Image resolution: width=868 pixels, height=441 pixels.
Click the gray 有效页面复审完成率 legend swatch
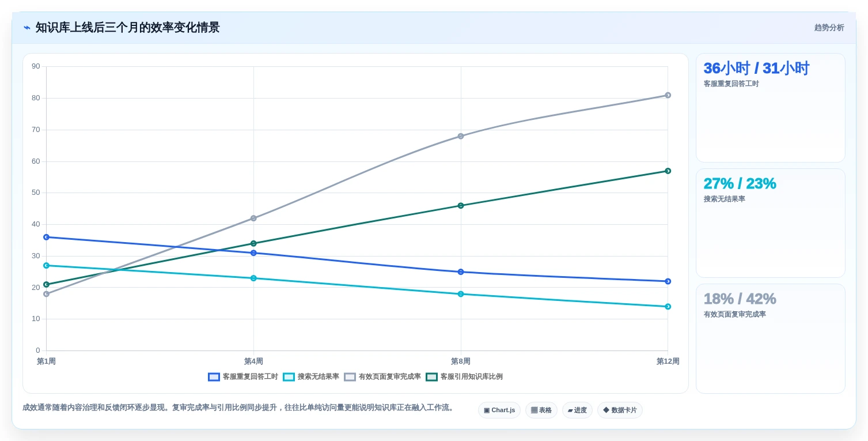(350, 377)
